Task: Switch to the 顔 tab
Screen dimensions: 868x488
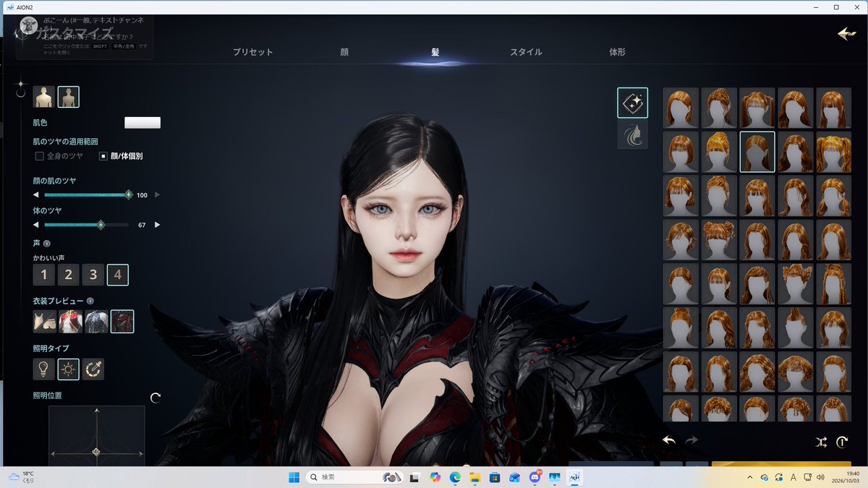Action: tap(344, 53)
